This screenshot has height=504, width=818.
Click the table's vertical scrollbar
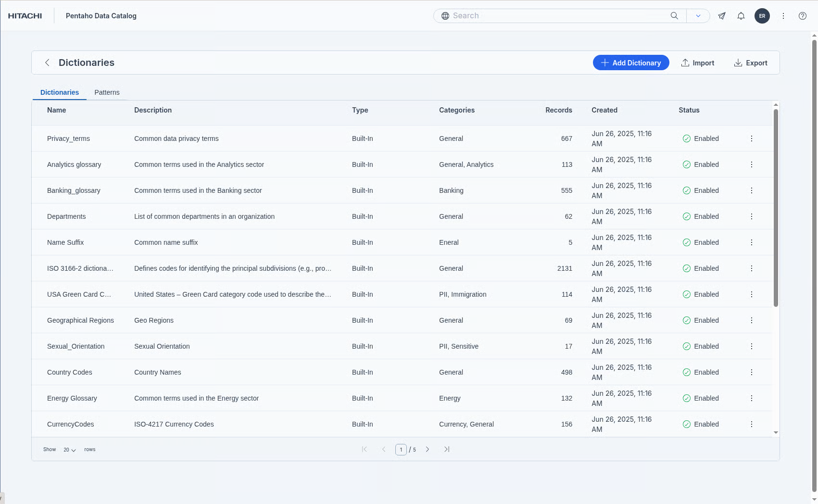[776, 207]
